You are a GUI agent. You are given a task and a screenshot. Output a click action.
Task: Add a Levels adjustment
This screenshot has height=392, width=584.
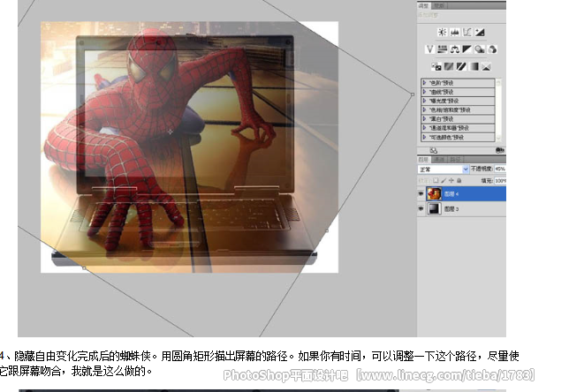(455, 33)
